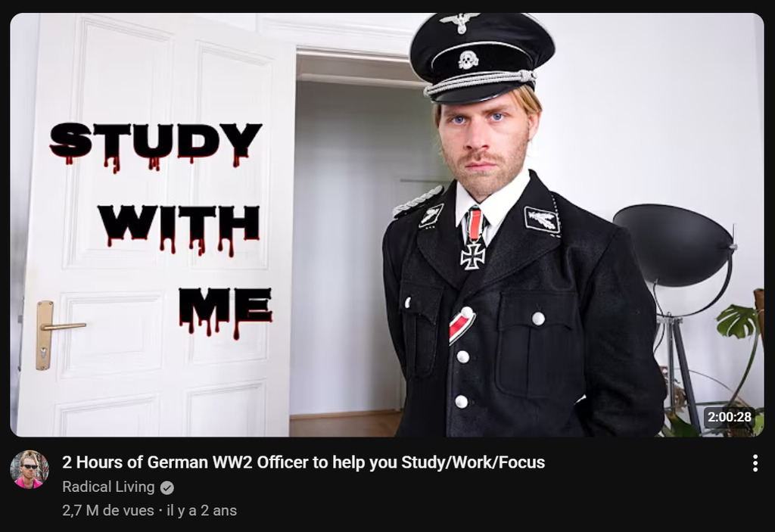Open the Radical Living channel name link
This screenshot has height=532, width=775.
point(108,487)
